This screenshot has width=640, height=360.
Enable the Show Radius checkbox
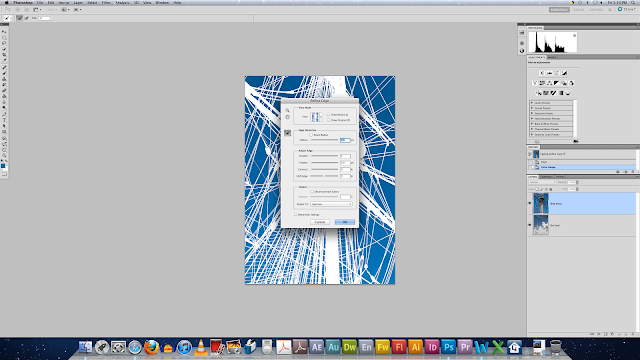[329, 115]
